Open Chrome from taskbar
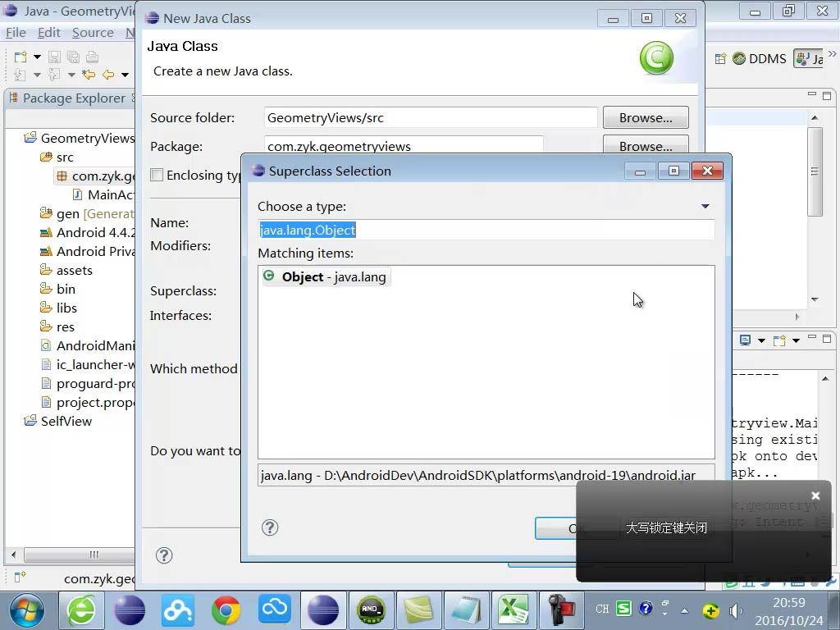 click(x=226, y=610)
